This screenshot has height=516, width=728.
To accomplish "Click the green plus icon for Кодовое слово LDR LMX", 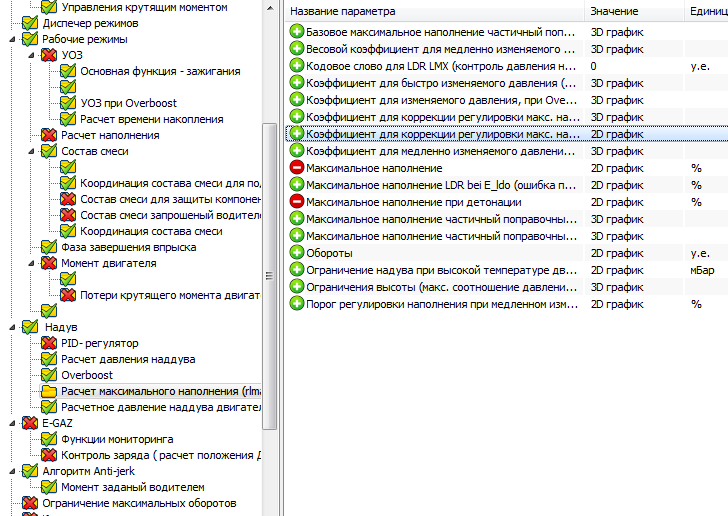I will [296, 65].
